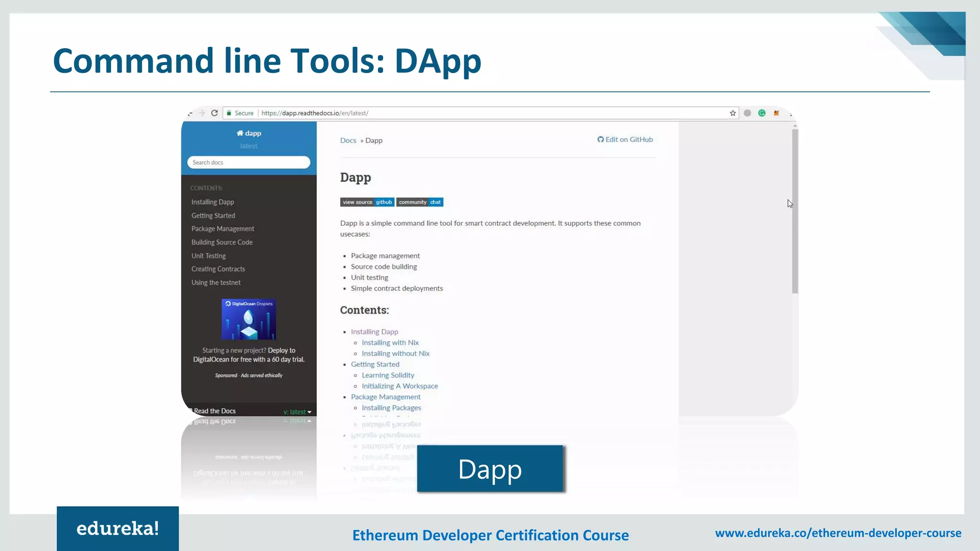Open the MetaMask fox extension icon
The image size is (980, 551).
pos(776,113)
